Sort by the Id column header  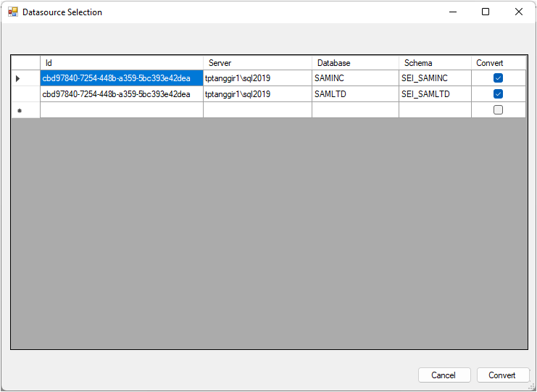point(121,63)
